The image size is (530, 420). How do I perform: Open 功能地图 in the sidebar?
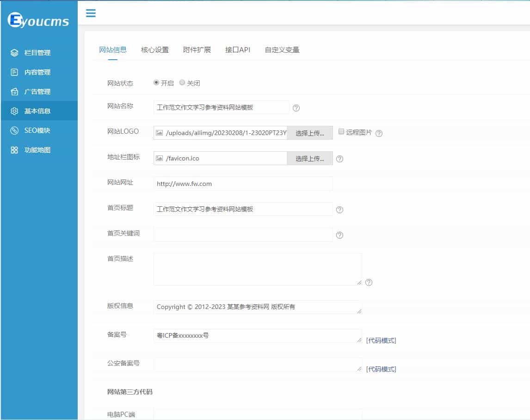point(39,150)
